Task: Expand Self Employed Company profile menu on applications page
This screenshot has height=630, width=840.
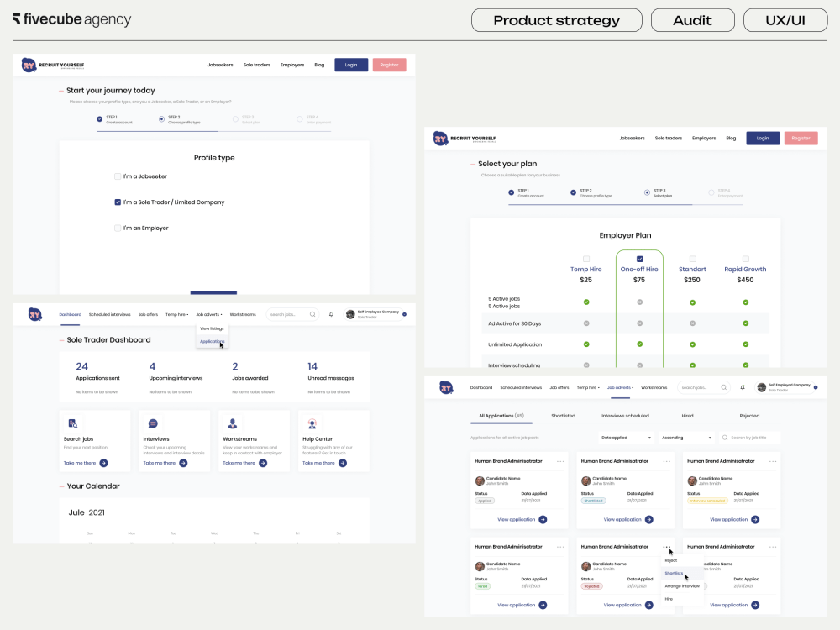Action: pos(816,387)
